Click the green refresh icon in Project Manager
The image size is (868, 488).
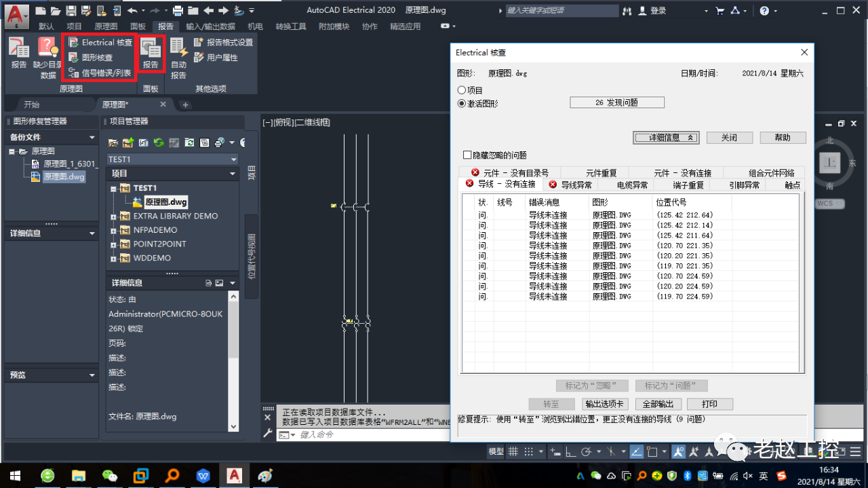point(159,143)
